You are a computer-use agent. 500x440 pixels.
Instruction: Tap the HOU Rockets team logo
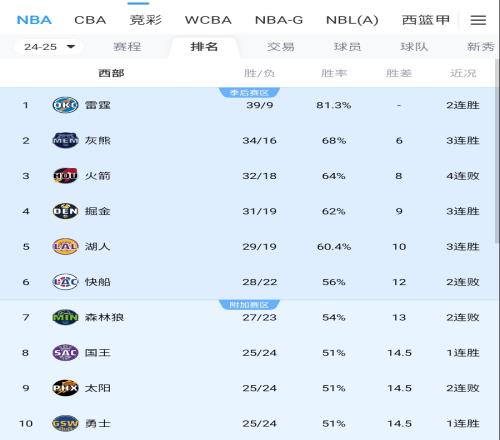tap(65, 176)
